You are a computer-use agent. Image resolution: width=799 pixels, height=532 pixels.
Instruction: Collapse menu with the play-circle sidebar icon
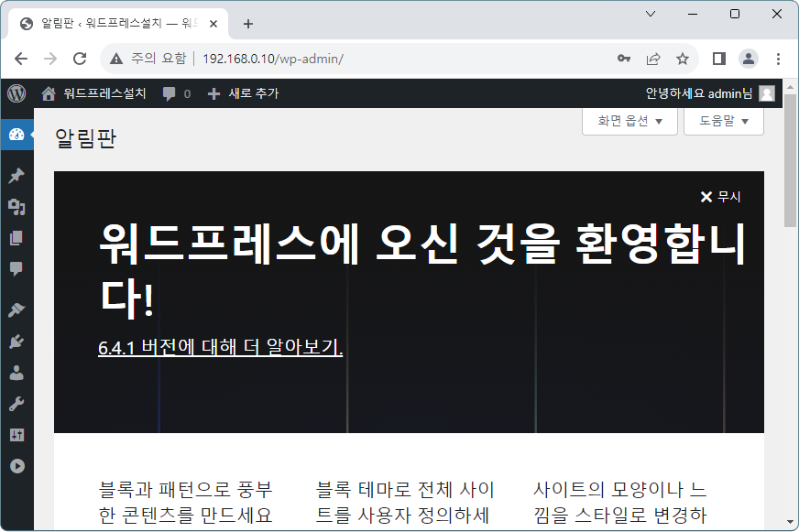(16, 466)
